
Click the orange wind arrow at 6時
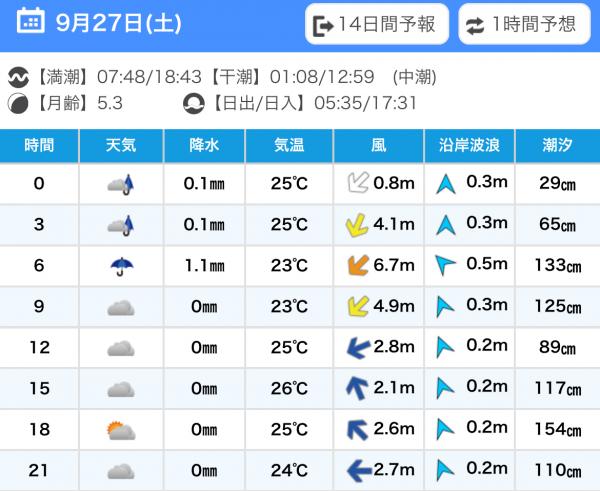coord(355,265)
